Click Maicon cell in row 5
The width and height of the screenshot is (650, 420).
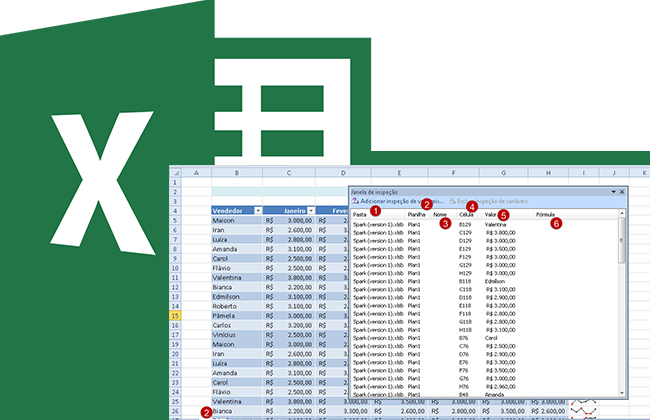(x=237, y=221)
